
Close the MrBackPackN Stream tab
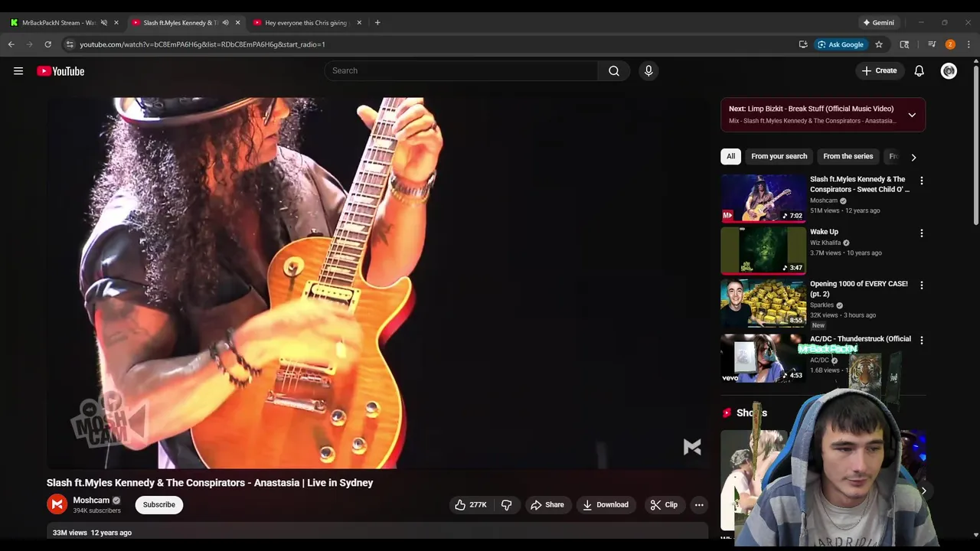116,23
